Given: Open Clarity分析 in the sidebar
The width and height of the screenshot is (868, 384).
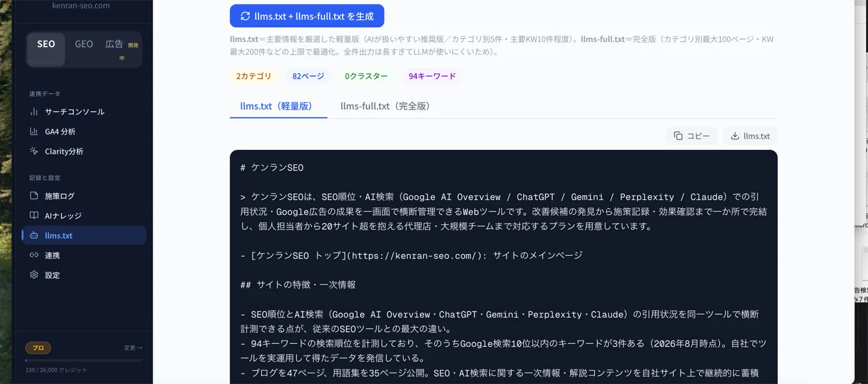Looking at the screenshot, I should (x=84, y=151).
